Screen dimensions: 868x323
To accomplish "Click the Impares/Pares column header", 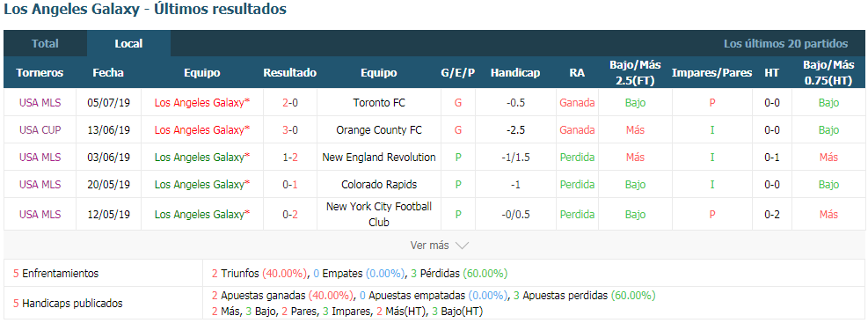I will pos(711,72).
